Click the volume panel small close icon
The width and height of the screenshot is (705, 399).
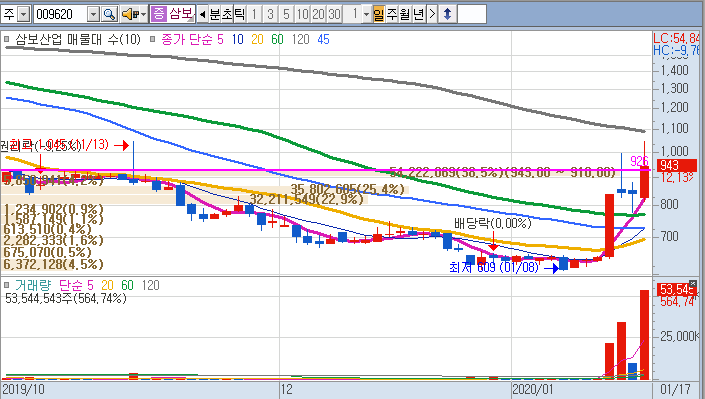pyautogui.click(x=693, y=284)
